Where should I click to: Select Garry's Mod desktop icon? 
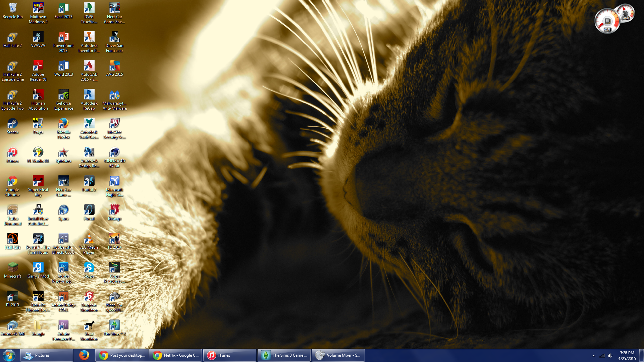point(38,270)
